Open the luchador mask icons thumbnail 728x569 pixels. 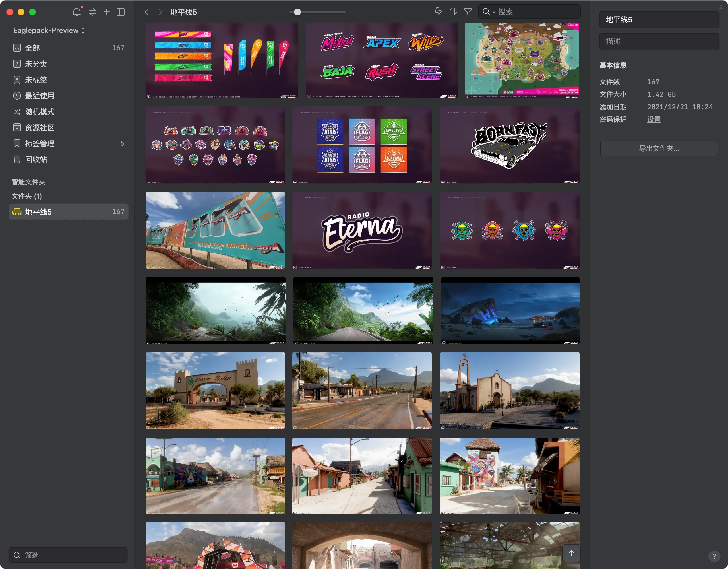[x=510, y=230]
